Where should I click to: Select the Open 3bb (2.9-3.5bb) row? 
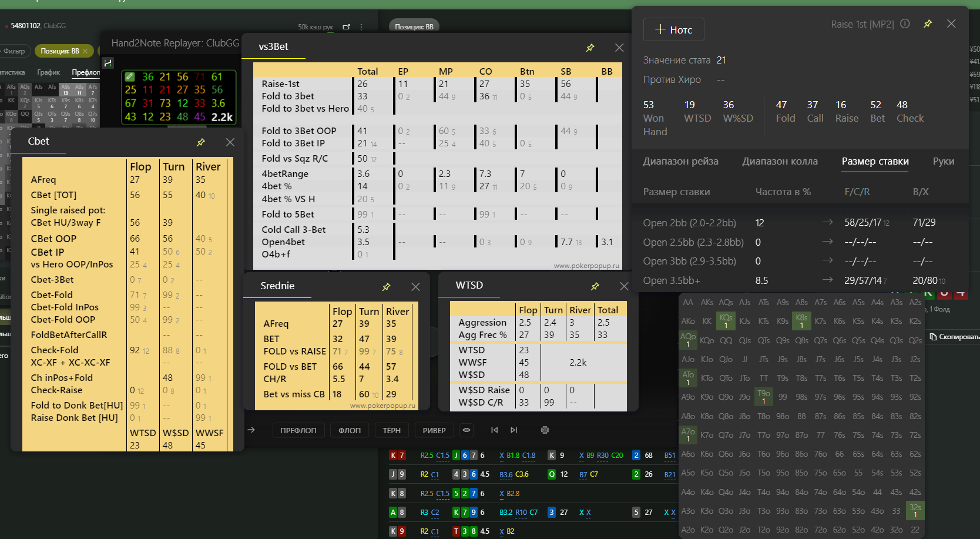pos(800,261)
